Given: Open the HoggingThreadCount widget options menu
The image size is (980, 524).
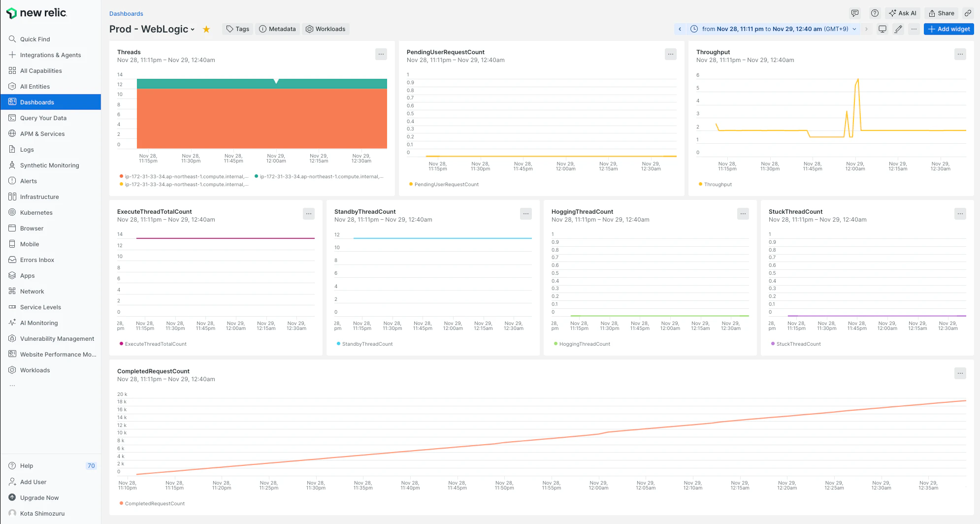Looking at the screenshot, I should point(743,214).
